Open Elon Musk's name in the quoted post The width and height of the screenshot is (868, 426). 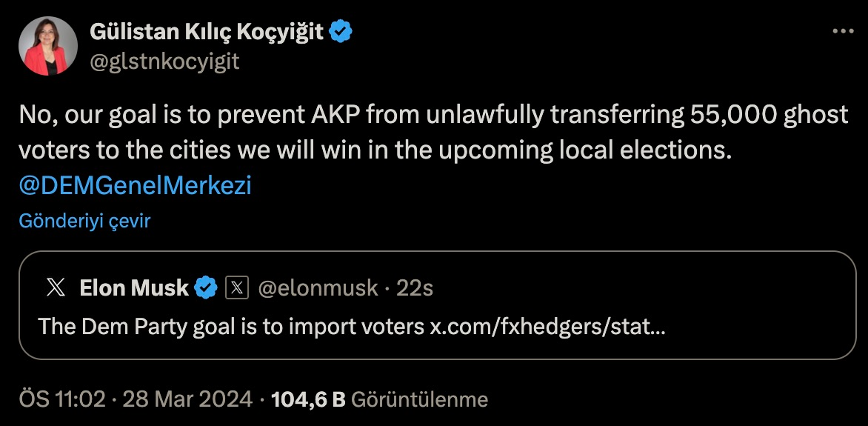click(x=134, y=288)
